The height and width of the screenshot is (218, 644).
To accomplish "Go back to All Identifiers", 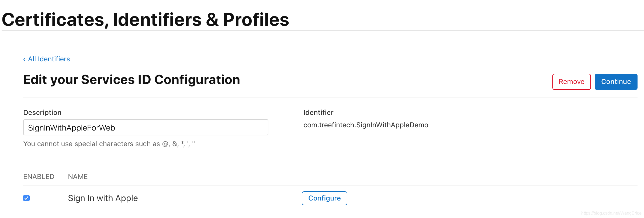I will coord(47,59).
